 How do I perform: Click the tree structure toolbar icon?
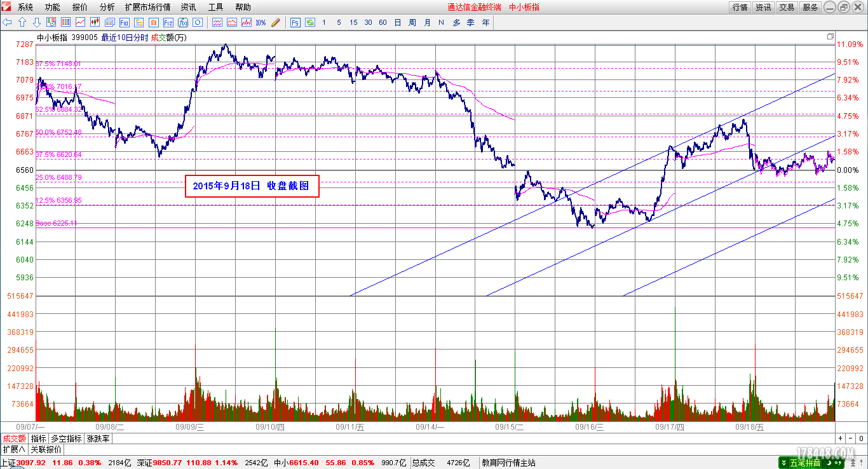139,22
